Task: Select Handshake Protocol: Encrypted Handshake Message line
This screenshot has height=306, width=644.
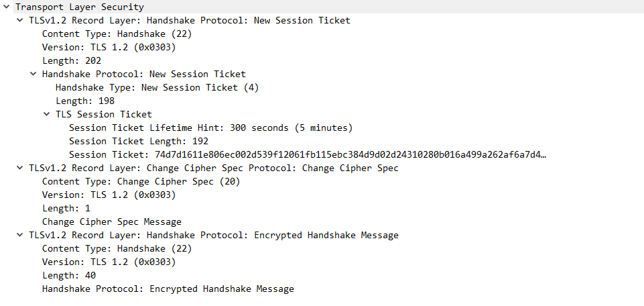Action: (168, 289)
